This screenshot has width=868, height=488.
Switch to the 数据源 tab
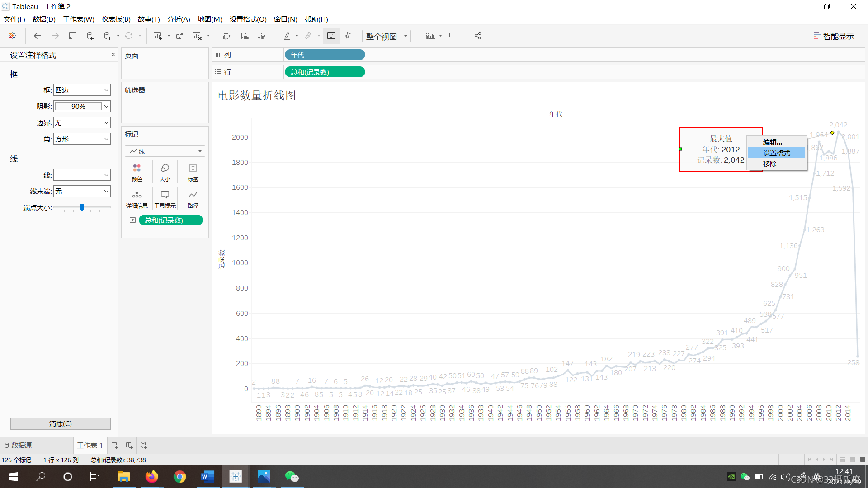[x=18, y=446]
